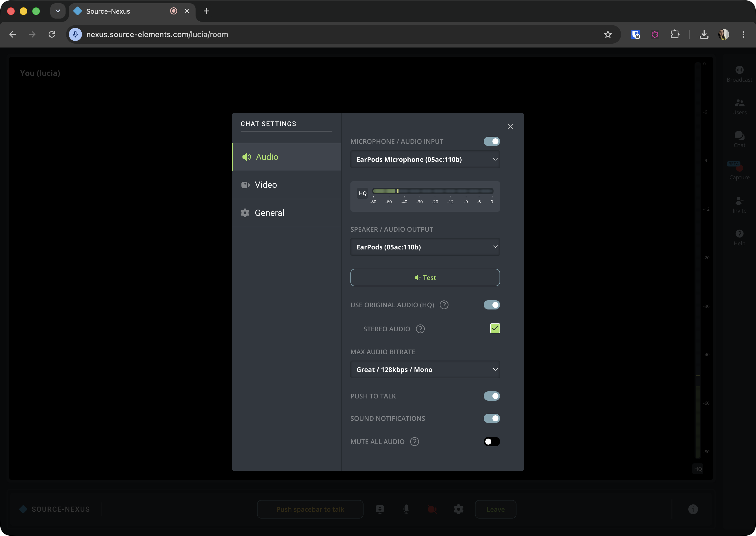
Task: Toggle the Push To Talk switch
Action: 491,396
